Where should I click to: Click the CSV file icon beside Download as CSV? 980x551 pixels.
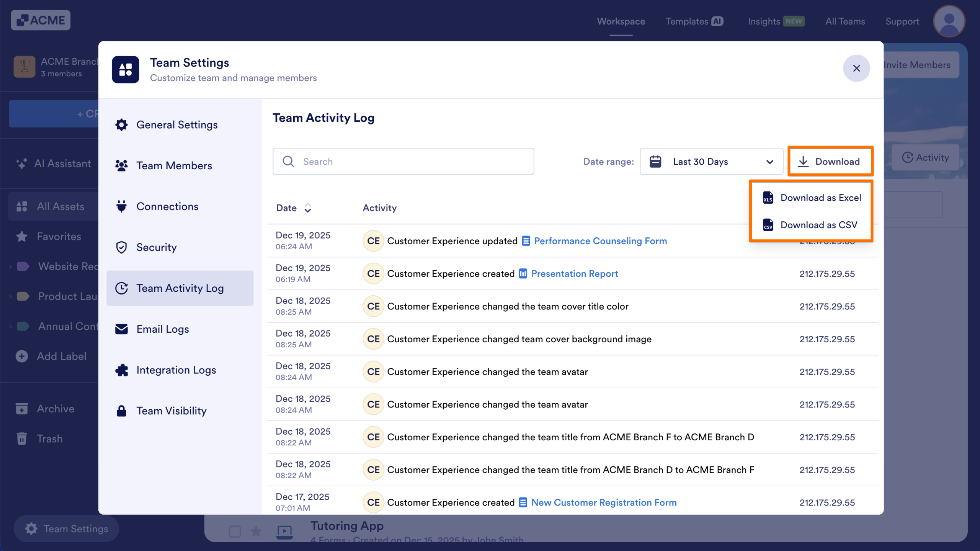768,225
